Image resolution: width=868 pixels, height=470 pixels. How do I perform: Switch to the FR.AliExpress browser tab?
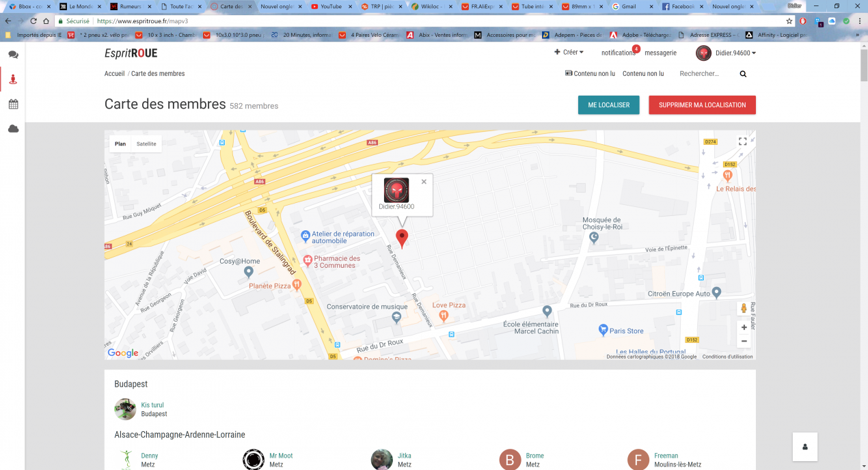click(483, 6)
